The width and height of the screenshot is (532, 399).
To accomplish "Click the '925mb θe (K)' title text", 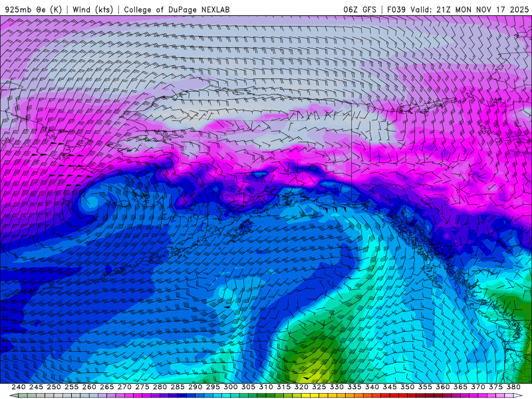I will (34, 9).
